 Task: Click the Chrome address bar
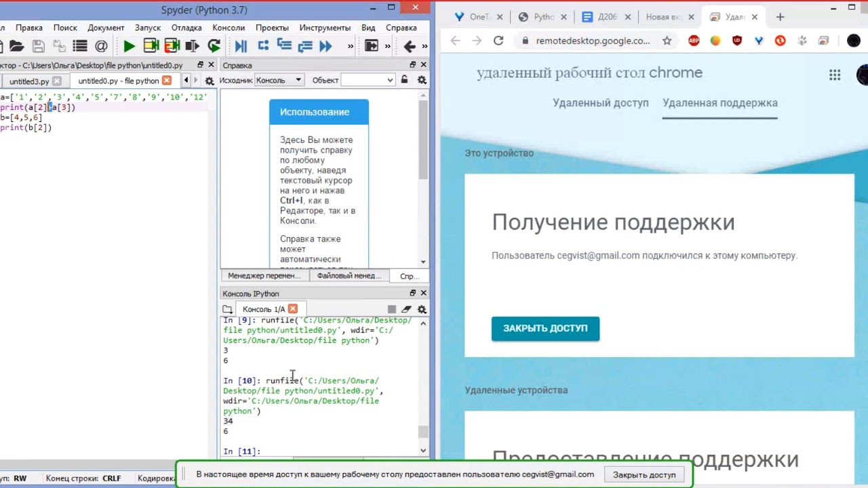(x=593, y=41)
